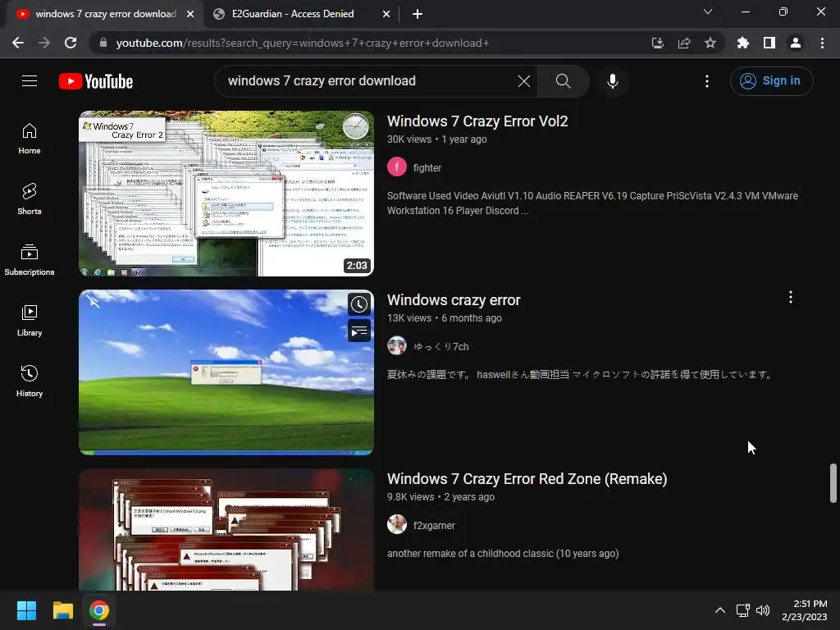Viewport: 840px width, 630px height.
Task: Open action menu for Windows crazy error
Action: pos(791,297)
